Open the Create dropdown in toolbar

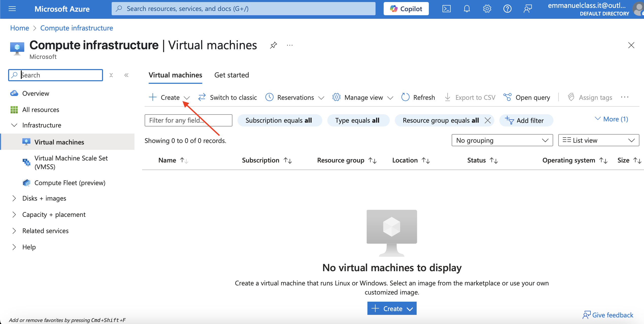(x=169, y=98)
